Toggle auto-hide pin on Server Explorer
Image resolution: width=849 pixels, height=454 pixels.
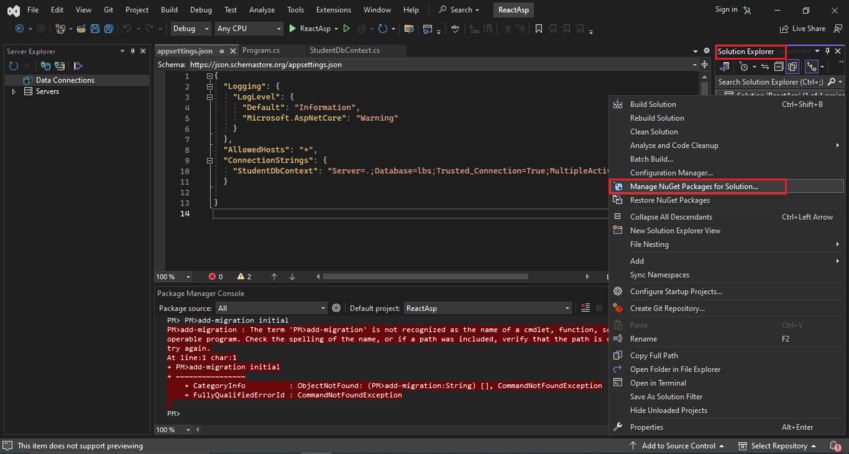pos(135,50)
